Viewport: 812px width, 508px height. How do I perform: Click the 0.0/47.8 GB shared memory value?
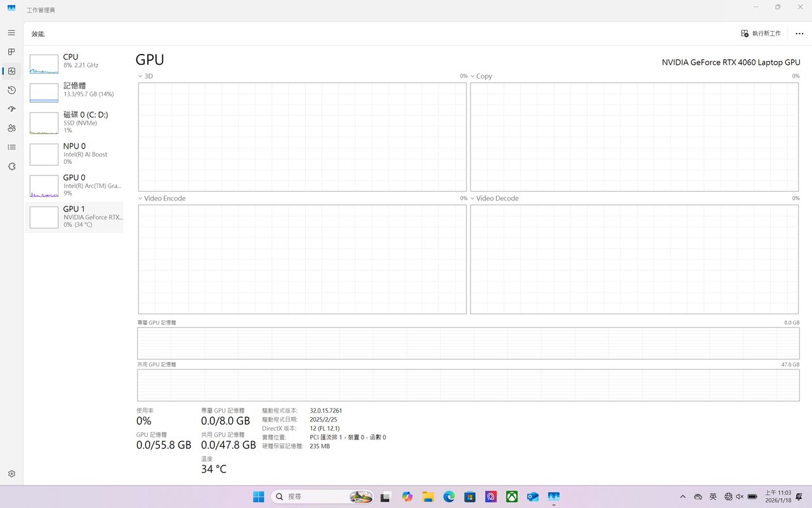click(228, 445)
